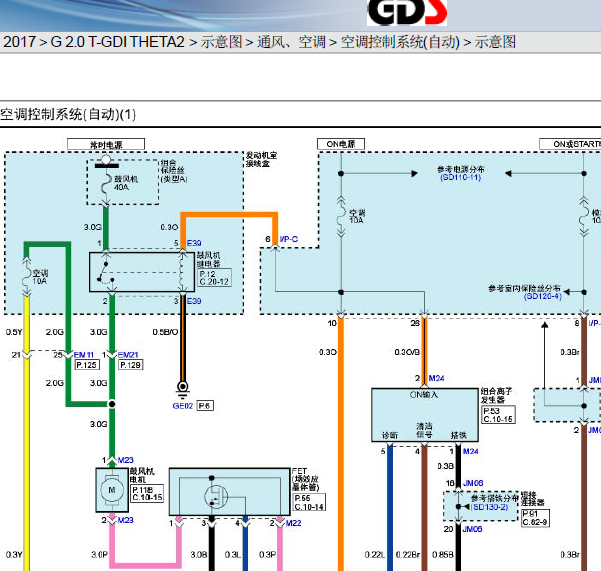
Task: Open the P.53 C.10-15 reference box
Action: pyautogui.click(x=498, y=415)
